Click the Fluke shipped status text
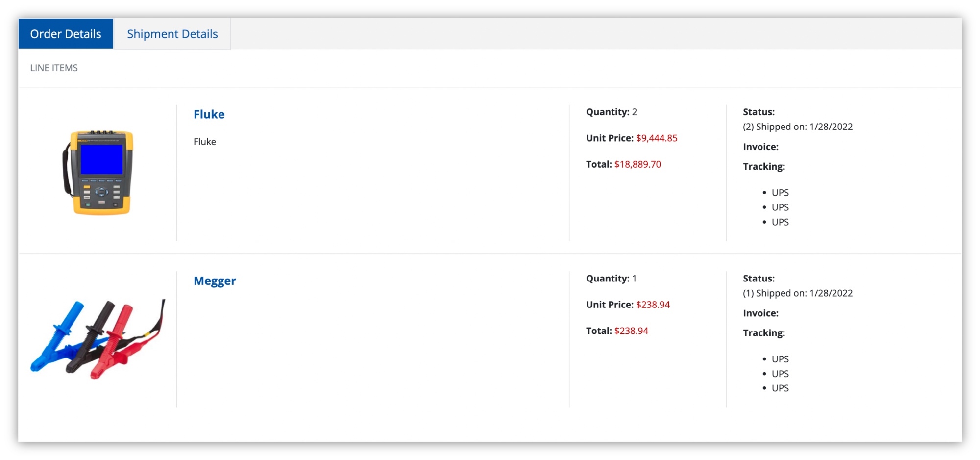The width and height of the screenshot is (980, 460). click(797, 127)
